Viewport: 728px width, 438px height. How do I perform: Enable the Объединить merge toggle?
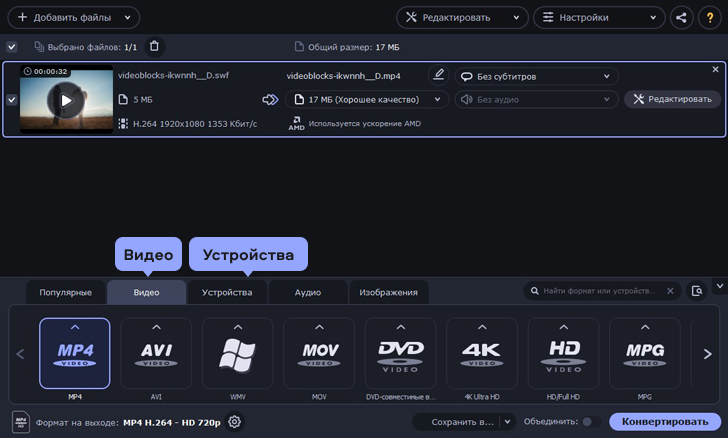coord(591,422)
